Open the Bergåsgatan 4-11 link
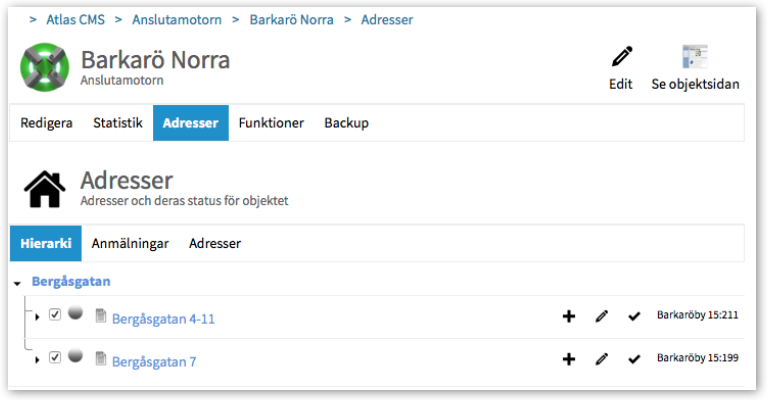 click(x=163, y=319)
